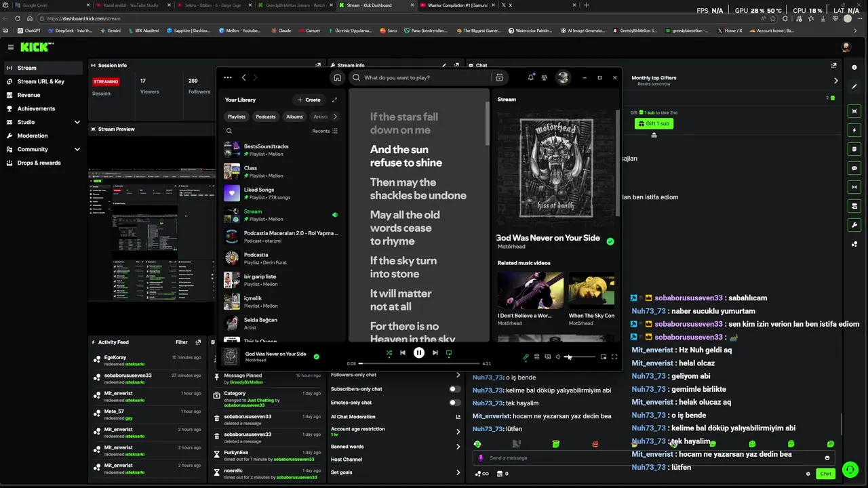Screen dimensions: 868x488
Task: Open chat settings gear icon
Action: (808, 474)
